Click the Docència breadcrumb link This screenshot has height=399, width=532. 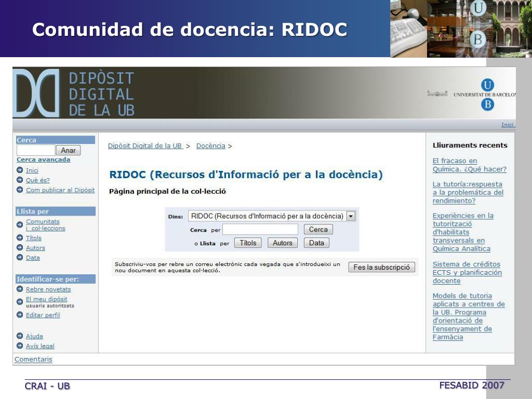pyautogui.click(x=211, y=145)
